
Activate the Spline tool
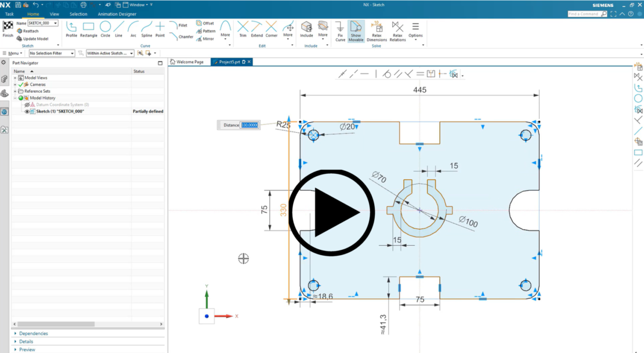[146, 29]
